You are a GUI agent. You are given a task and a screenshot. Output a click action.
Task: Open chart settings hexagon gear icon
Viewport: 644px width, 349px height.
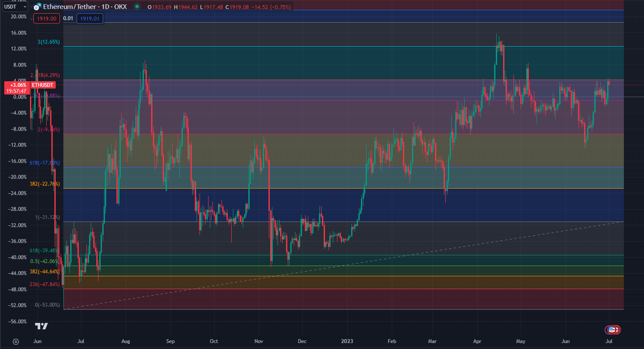tap(16, 342)
